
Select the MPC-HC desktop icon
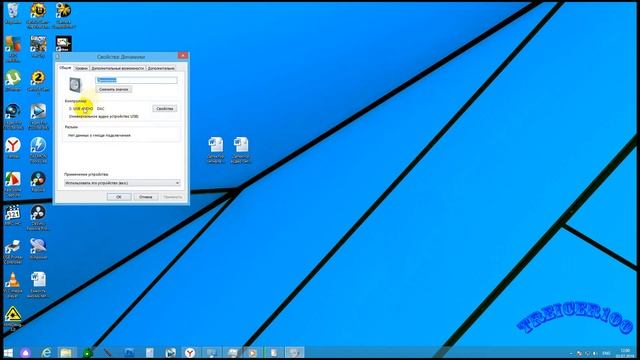[13, 215]
